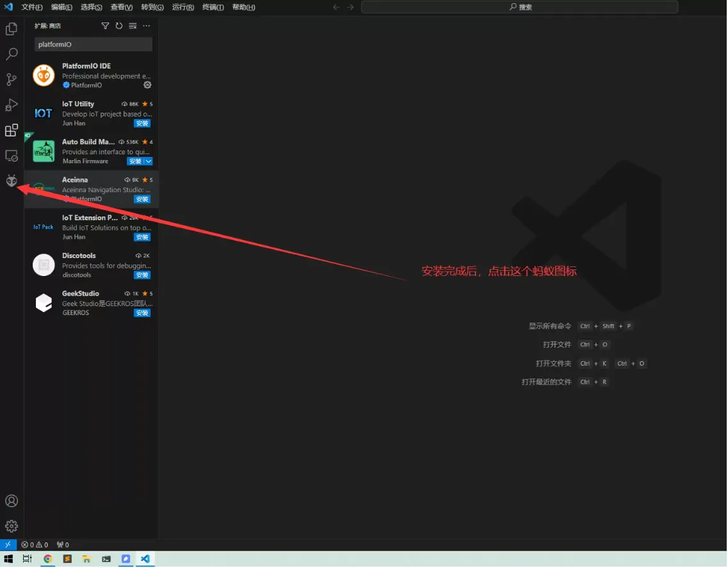Image resolution: width=728 pixels, height=568 pixels.
Task: Open the 终端(T) menu
Action: click(213, 7)
